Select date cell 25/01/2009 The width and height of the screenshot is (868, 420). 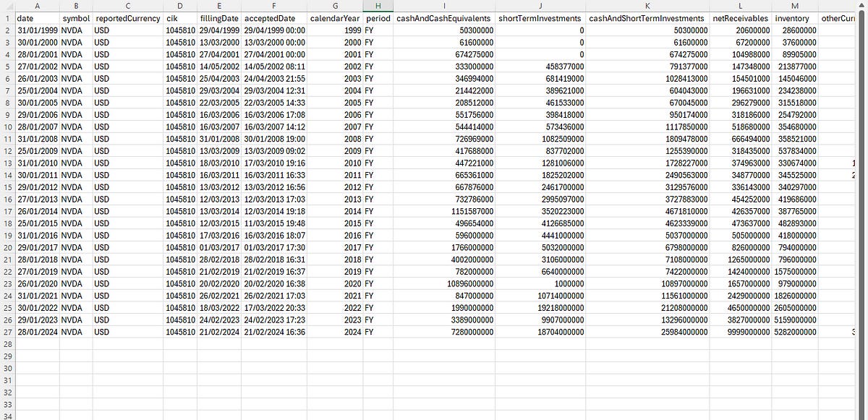(x=36, y=152)
